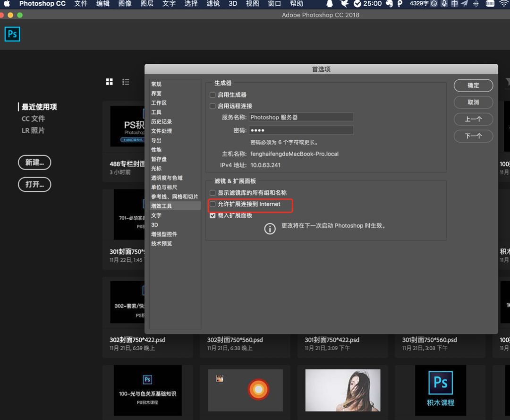Switch start screen to list view icon
The height and width of the screenshot is (420, 510).
point(126,82)
